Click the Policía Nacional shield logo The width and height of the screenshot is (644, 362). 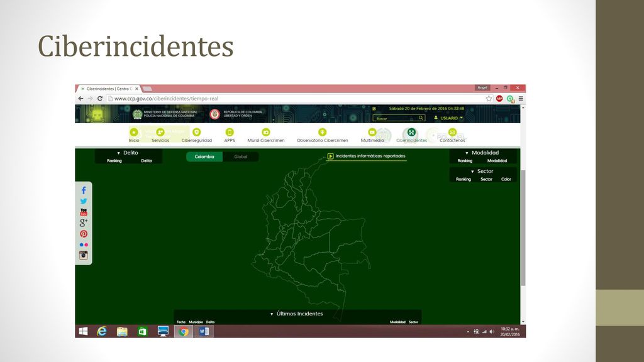point(137,114)
